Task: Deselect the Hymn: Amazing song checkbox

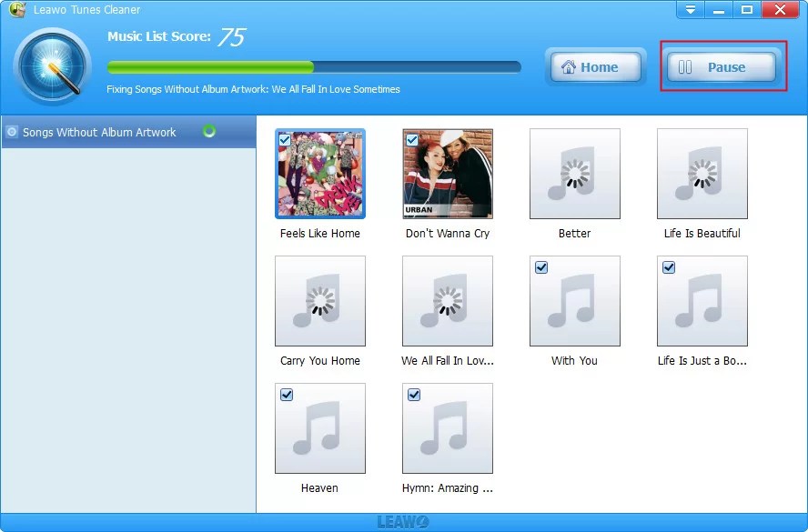Action: click(415, 395)
